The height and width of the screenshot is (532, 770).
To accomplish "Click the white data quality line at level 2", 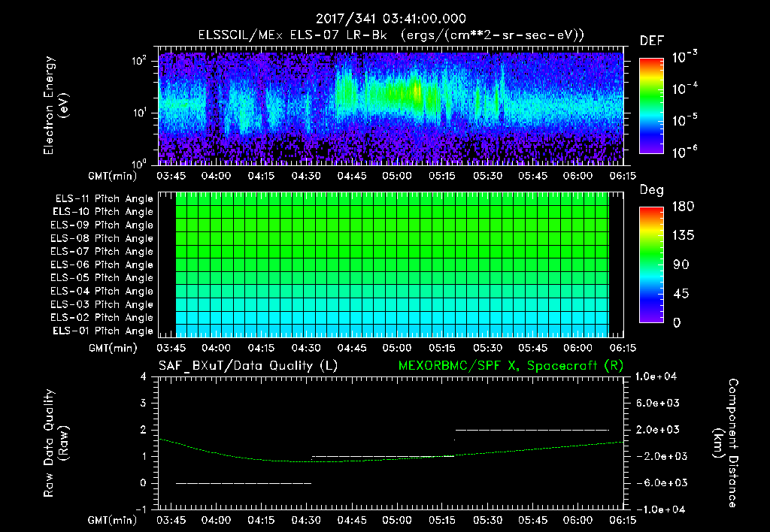I will (532, 430).
